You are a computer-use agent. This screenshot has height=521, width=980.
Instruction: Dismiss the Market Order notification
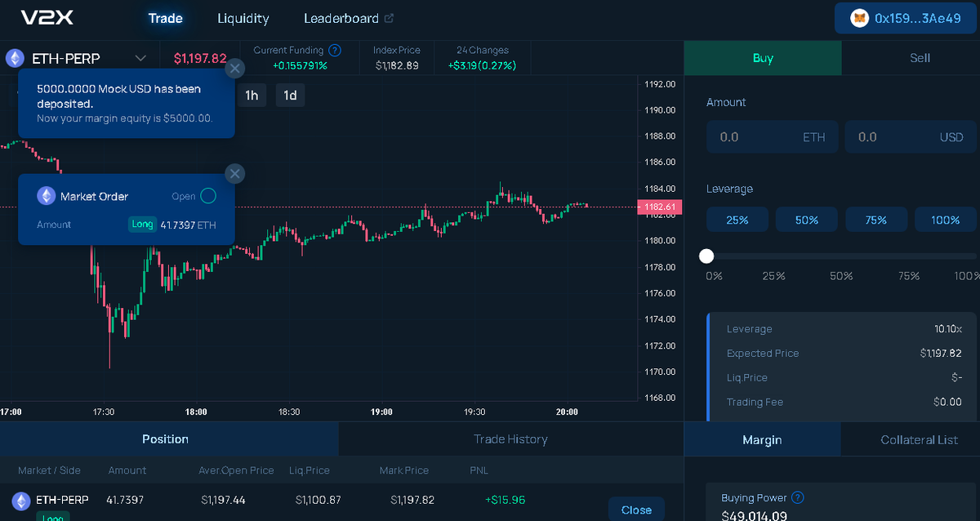tap(234, 173)
